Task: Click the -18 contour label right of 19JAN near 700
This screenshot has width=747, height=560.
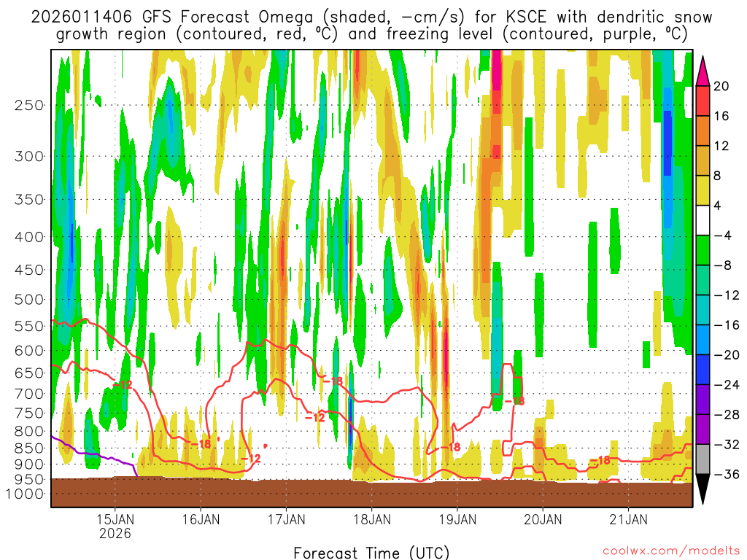Action: click(x=514, y=401)
